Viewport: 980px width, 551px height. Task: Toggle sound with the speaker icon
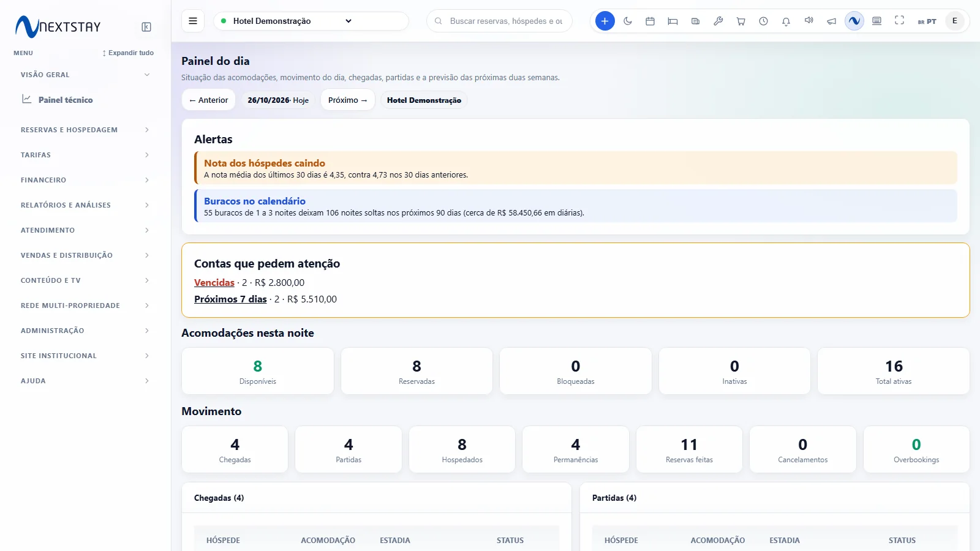coord(809,21)
